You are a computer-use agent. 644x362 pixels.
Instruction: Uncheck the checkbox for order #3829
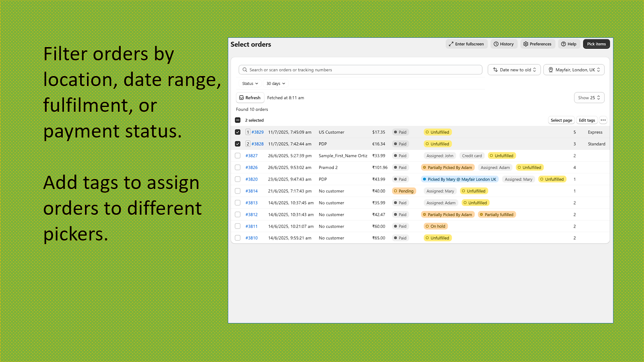coord(237,132)
